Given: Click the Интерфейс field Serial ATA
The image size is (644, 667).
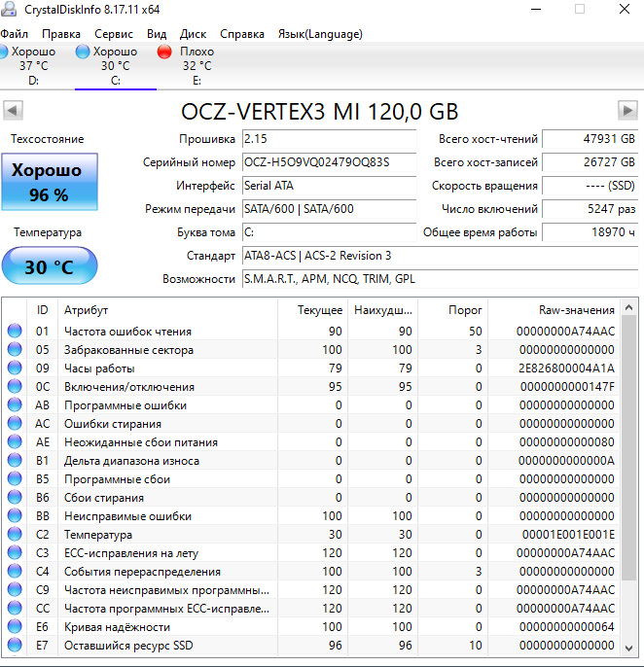Looking at the screenshot, I should 329,186.
